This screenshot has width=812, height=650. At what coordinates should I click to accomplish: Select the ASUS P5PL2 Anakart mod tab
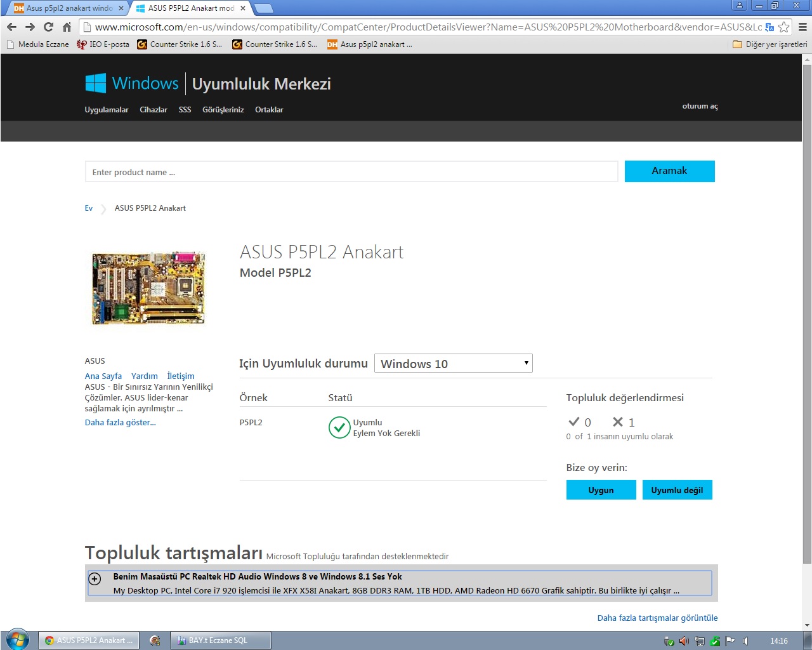(x=190, y=8)
